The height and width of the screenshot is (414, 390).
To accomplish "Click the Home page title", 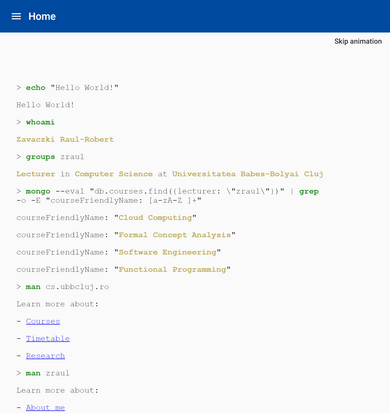I will [x=42, y=16].
